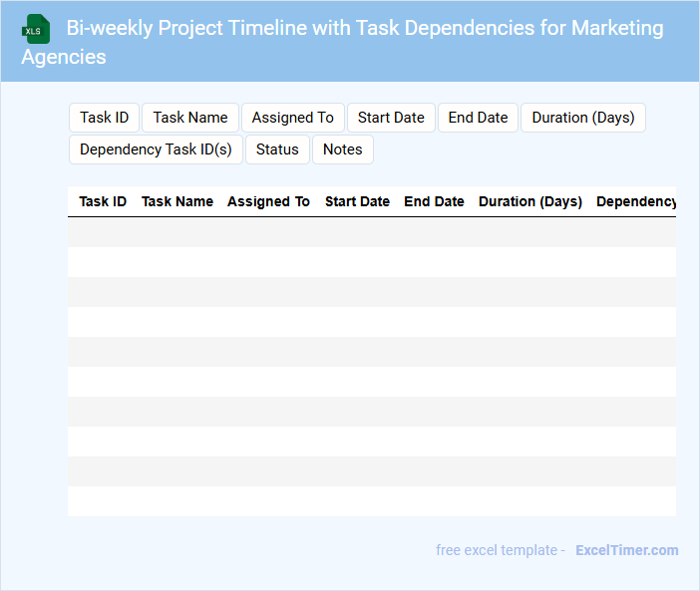Click the Task Name column header
This screenshot has width=700, height=591.
(177, 201)
